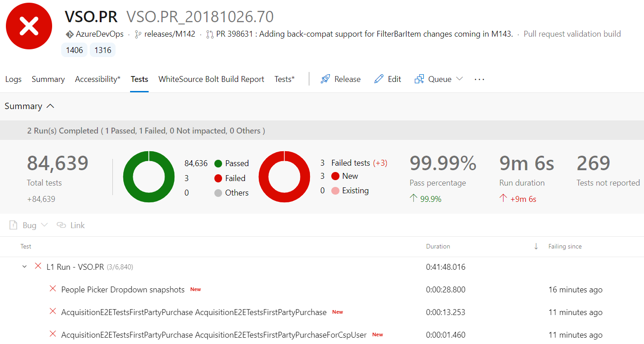
Task: Click the green Passed legend dot
Action: tap(218, 163)
